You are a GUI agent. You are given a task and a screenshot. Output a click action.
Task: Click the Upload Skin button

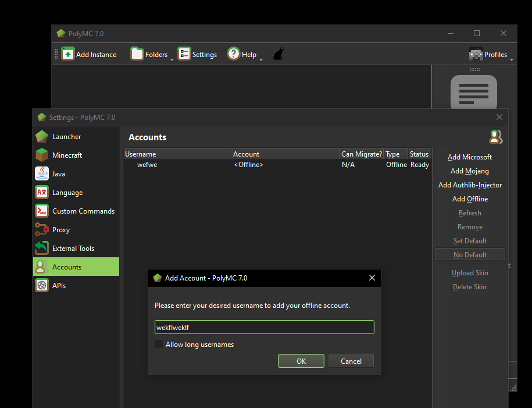coord(470,273)
